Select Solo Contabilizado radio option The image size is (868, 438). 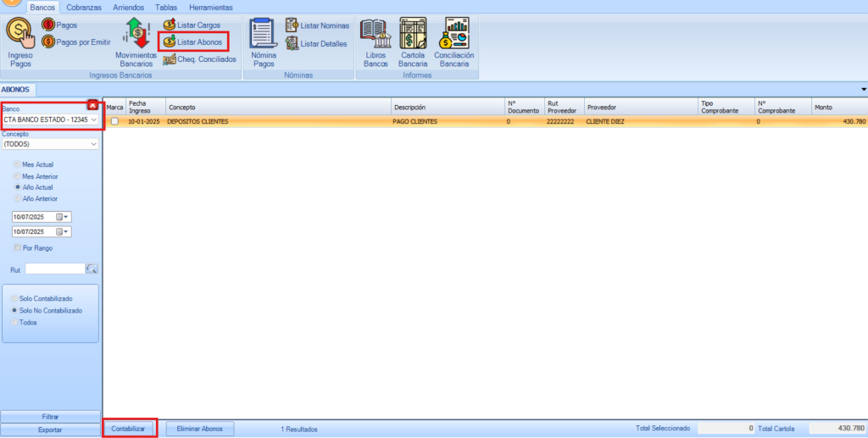[x=14, y=299]
